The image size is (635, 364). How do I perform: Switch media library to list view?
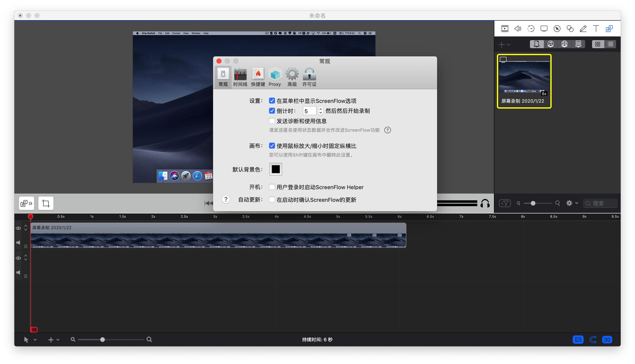tap(610, 44)
